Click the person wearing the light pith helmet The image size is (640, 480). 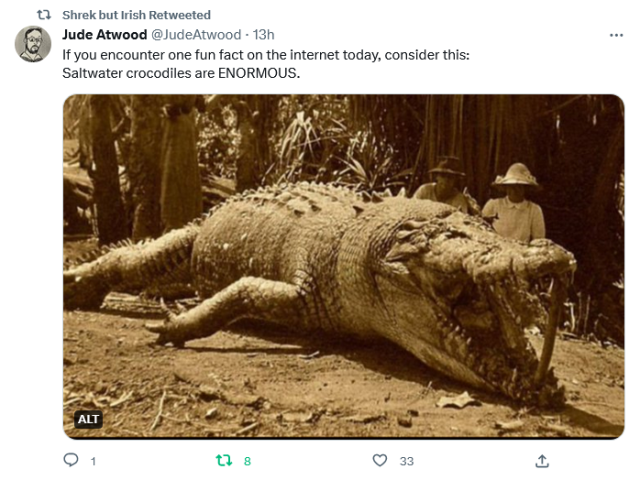click(514, 203)
